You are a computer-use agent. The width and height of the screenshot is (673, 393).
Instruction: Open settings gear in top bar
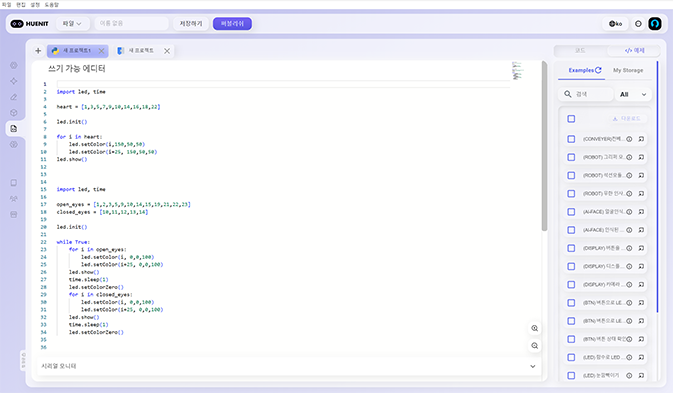coord(638,24)
